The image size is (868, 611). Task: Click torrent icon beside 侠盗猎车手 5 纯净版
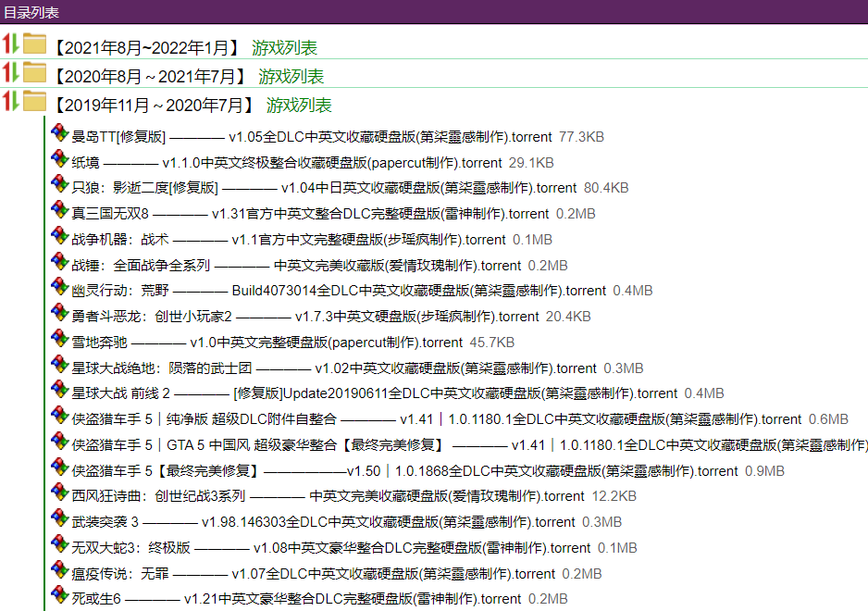pyautogui.click(x=59, y=416)
